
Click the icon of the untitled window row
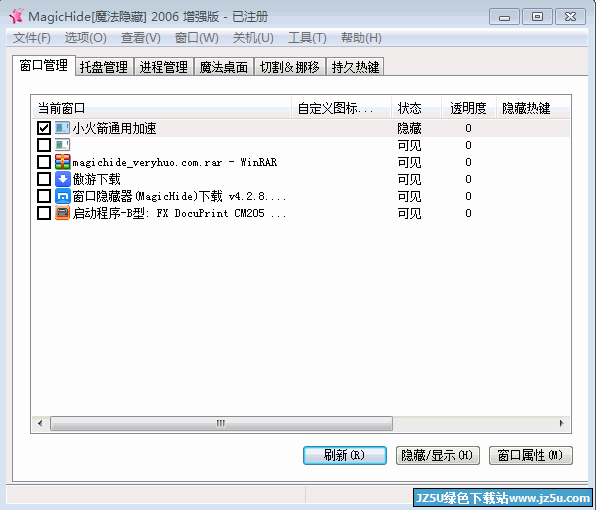click(62, 145)
